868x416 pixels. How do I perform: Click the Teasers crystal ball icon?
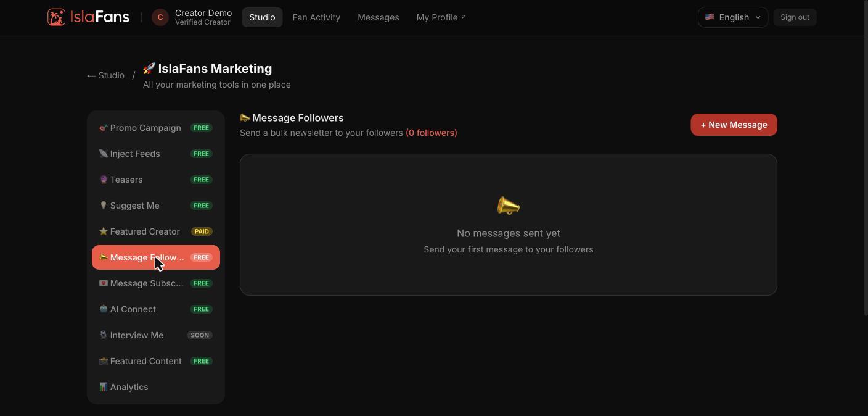(x=104, y=180)
